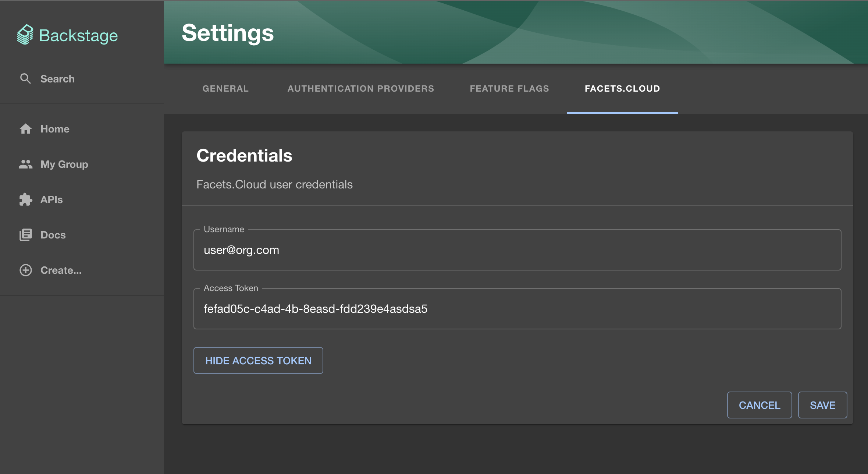Viewport: 868px width, 474px height.
Task: Click the Cancel button
Action: point(759,405)
